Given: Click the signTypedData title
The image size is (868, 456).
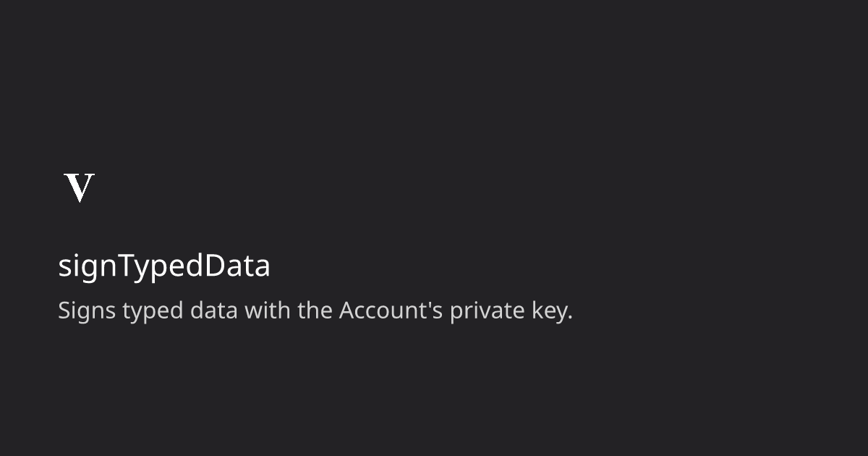Looking at the screenshot, I should 164,266.
